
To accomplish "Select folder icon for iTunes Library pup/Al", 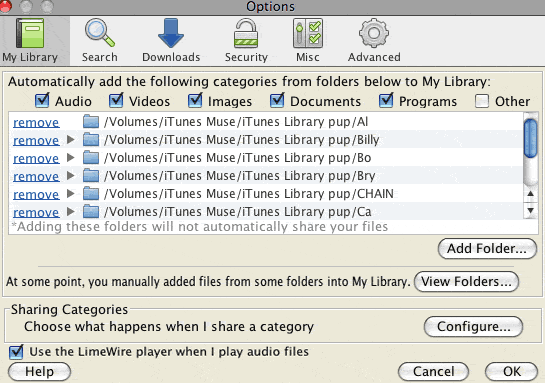I will click(x=91, y=121).
